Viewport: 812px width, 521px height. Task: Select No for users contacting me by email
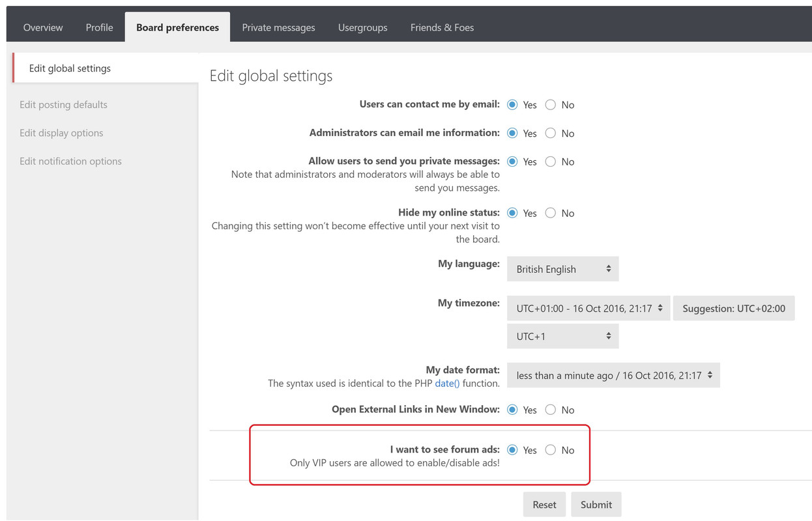[551, 105]
